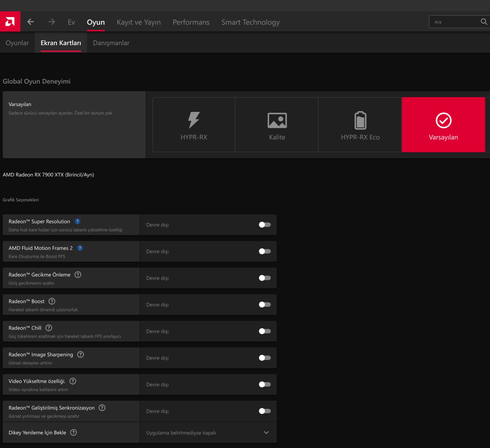490x448 pixels.
Task: Enable Radeon Super Resolution toggle
Action: 265,225
